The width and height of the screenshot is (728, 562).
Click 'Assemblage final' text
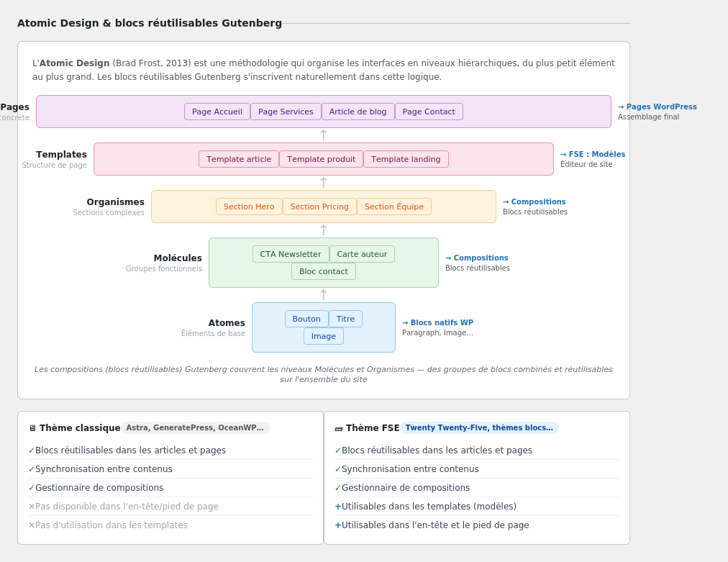tap(648, 117)
